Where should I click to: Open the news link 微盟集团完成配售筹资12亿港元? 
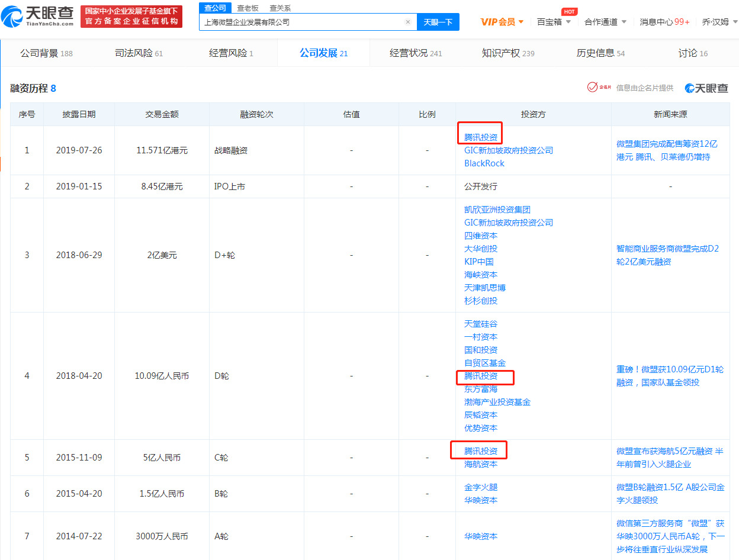[666, 150]
